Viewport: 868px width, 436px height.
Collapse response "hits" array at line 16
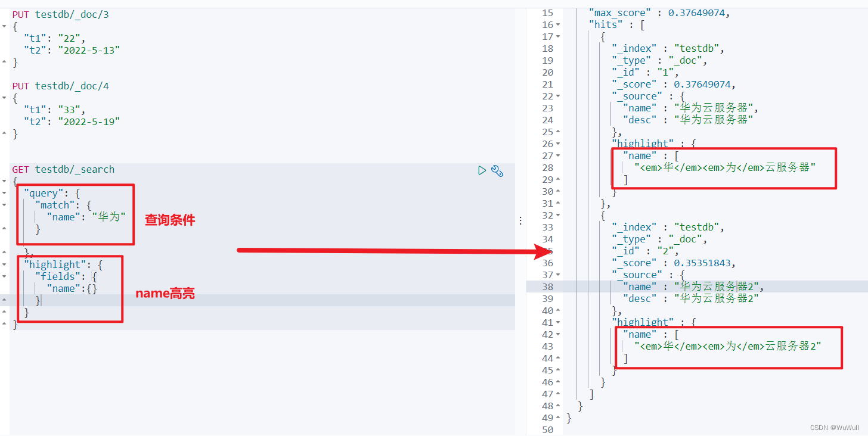(558, 24)
